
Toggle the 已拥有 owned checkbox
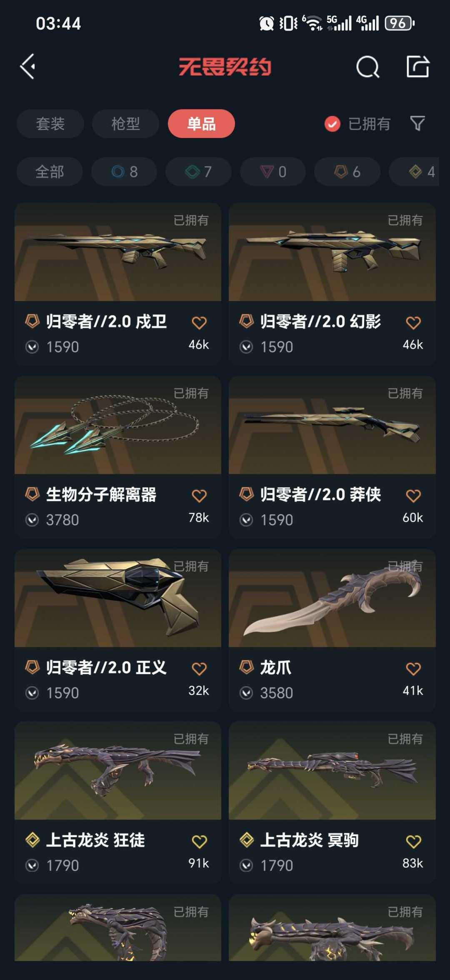332,124
